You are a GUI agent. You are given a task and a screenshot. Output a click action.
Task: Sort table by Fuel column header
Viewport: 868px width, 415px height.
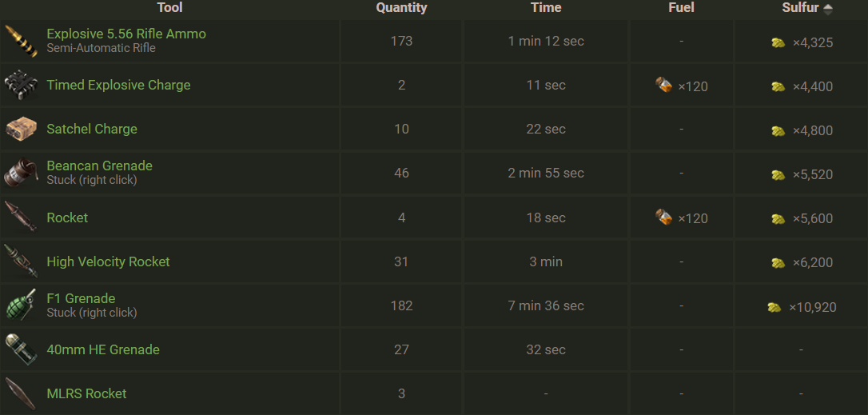[681, 8]
